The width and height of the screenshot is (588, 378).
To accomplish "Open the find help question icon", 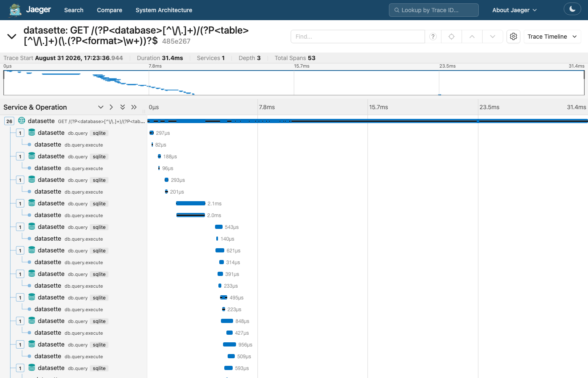I will [433, 37].
